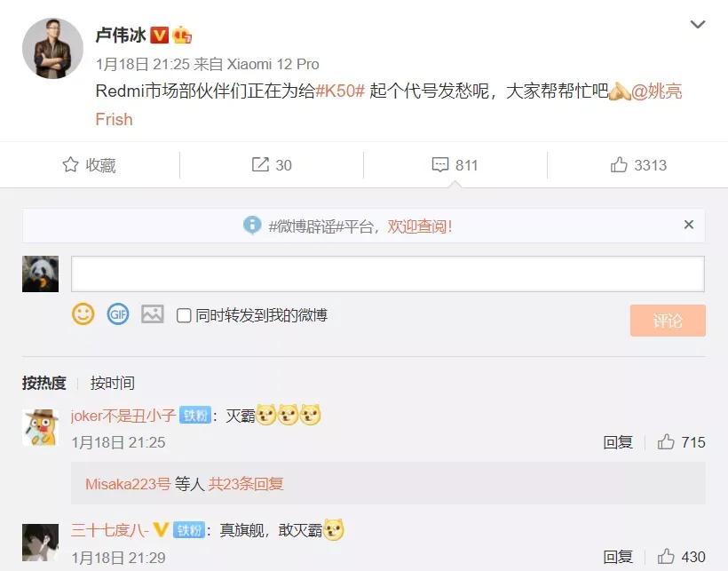Screen dimensions: 728x571
Task: Open the emoji smiley picker
Action: [x=83, y=314]
